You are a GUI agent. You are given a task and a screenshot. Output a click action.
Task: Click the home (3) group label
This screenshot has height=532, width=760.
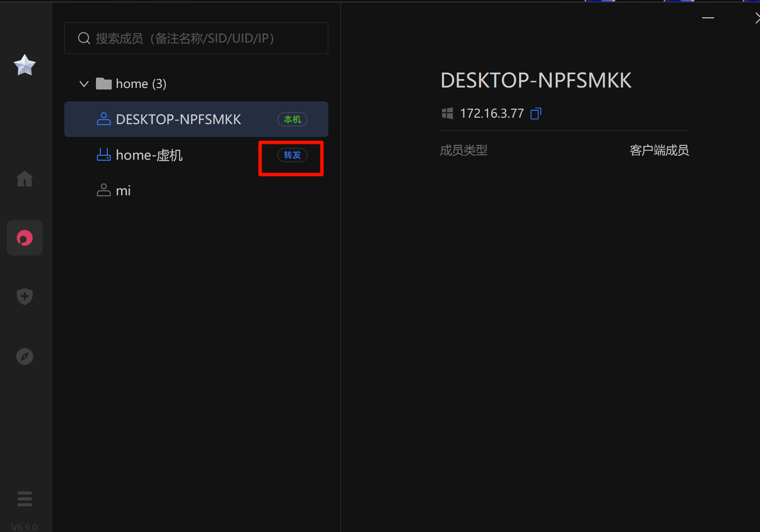[141, 84]
